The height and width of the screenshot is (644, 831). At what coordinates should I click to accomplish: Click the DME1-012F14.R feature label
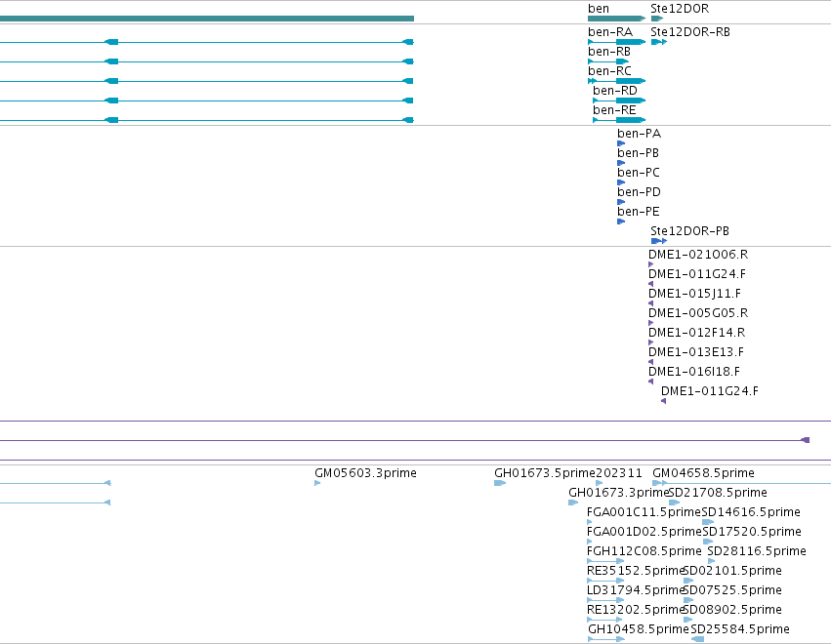[x=697, y=333]
